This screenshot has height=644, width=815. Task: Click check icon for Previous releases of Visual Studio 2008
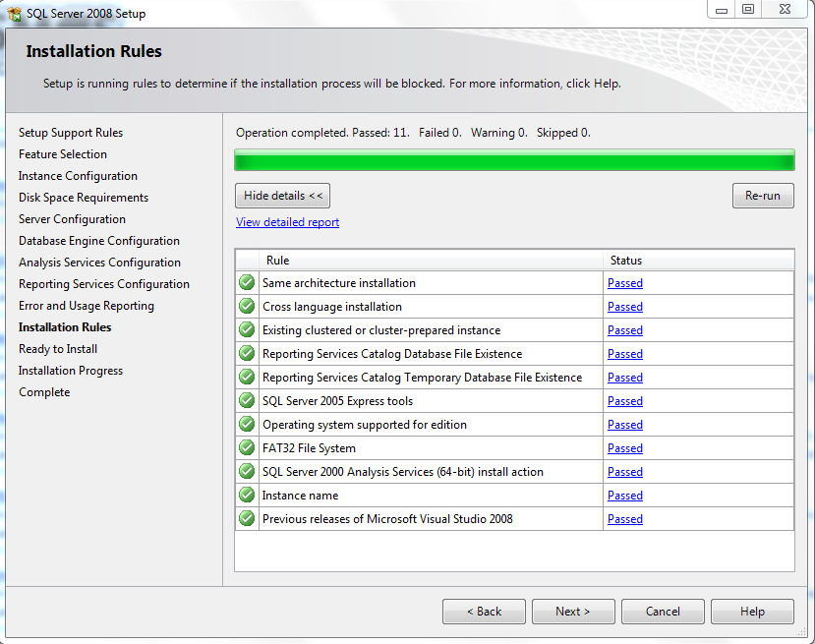coord(247,519)
